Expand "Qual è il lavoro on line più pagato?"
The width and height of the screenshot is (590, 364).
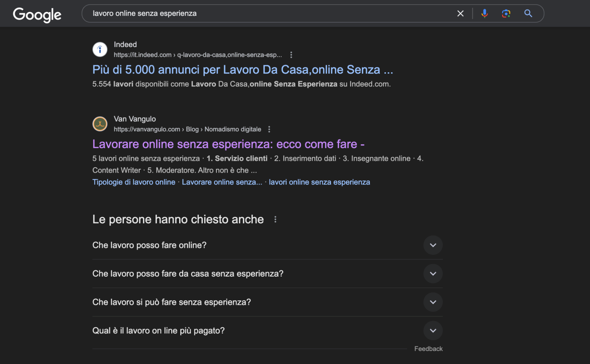pos(433,331)
